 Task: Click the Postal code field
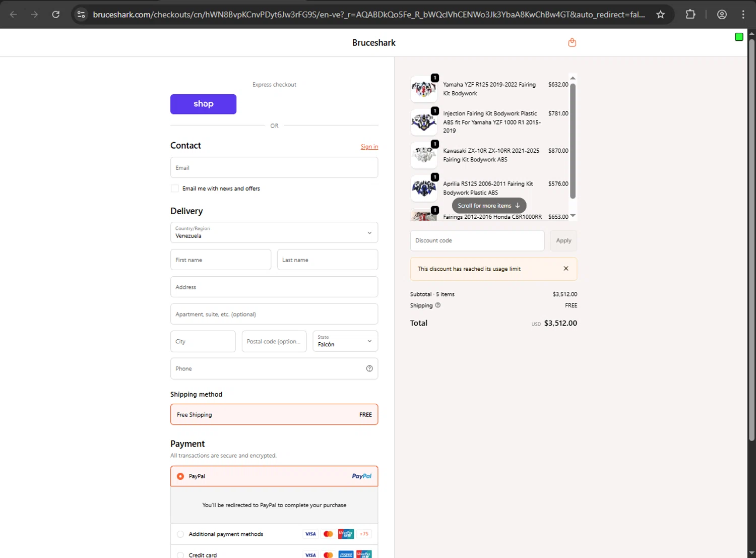pyautogui.click(x=274, y=341)
